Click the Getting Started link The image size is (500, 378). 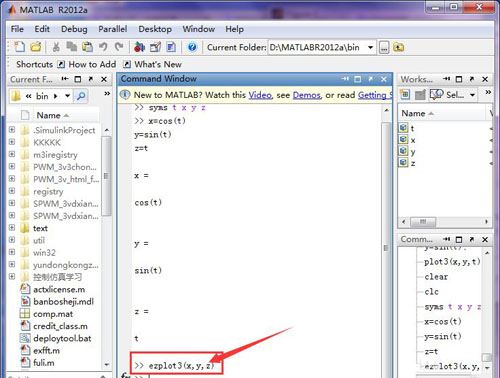[x=375, y=95]
